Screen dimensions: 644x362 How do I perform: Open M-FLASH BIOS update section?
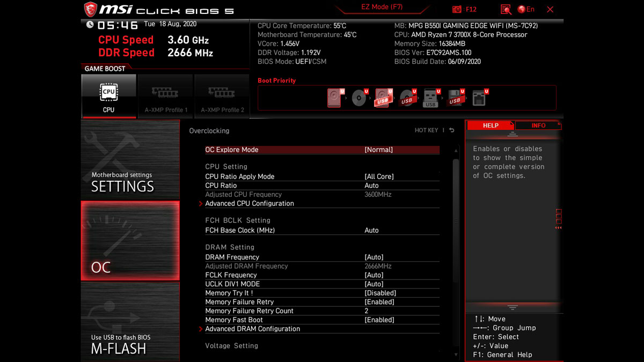[x=130, y=321]
